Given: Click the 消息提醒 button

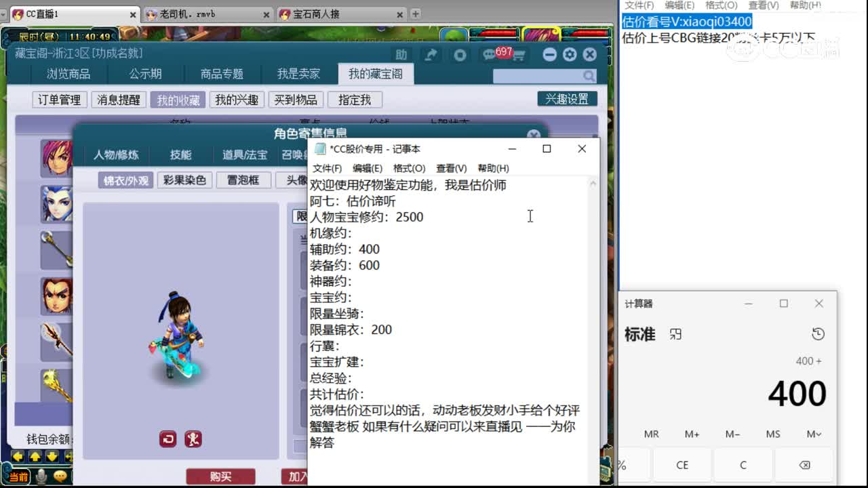Looking at the screenshot, I should [118, 100].
